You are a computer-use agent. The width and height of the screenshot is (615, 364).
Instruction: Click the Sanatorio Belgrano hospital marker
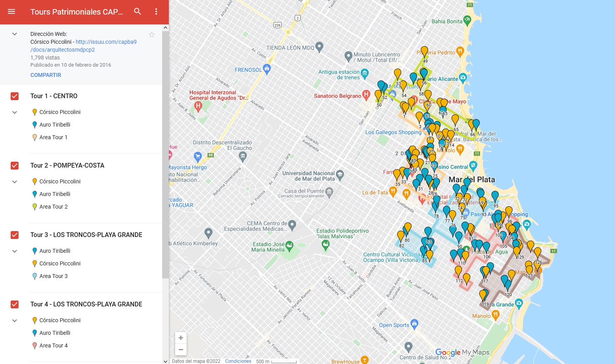point(366,95)
